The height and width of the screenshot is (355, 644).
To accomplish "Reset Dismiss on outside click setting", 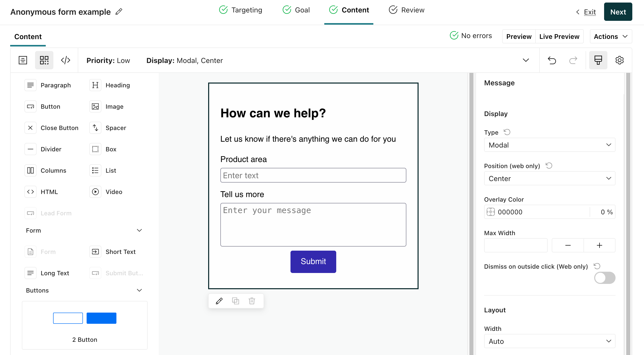I will 597,266.
